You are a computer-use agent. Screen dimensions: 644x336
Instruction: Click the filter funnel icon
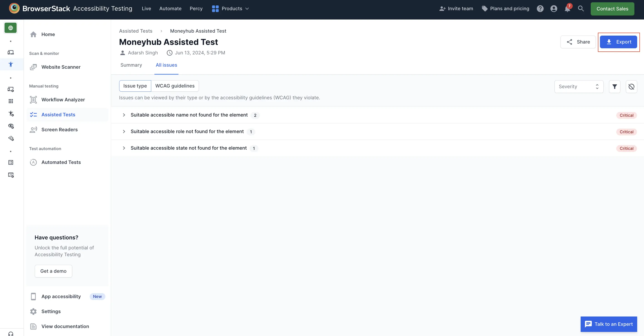pos(614,87)
